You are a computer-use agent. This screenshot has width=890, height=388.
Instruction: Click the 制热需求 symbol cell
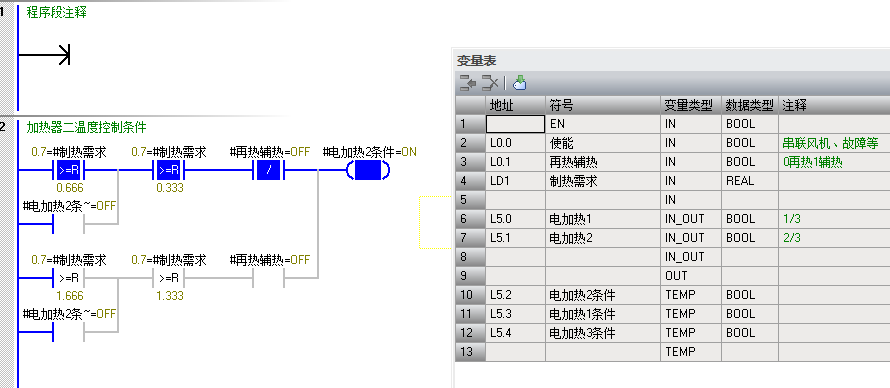(603, 181)
